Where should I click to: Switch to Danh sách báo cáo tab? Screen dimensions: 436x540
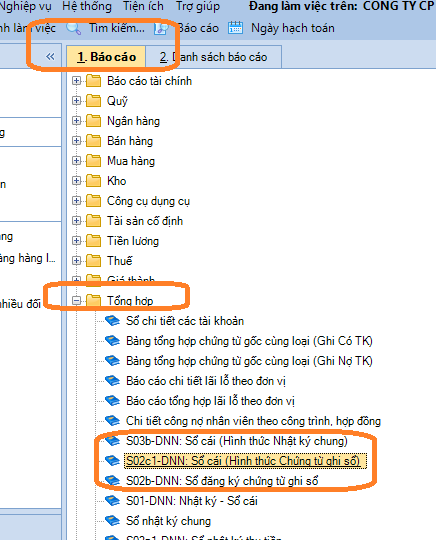213,57
